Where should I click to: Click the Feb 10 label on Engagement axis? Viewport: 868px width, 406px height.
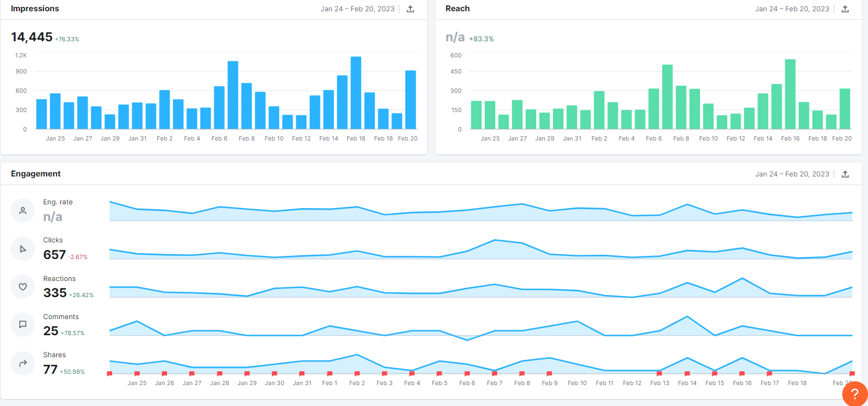click(577, 383)
